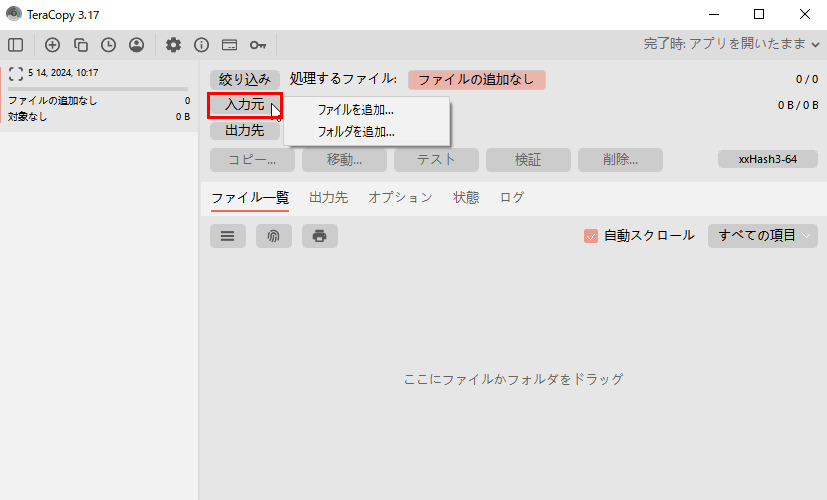The height and width of the screenshot is (500, 827).
Task: Show about info via the i icon
Action: coord(201,45)
